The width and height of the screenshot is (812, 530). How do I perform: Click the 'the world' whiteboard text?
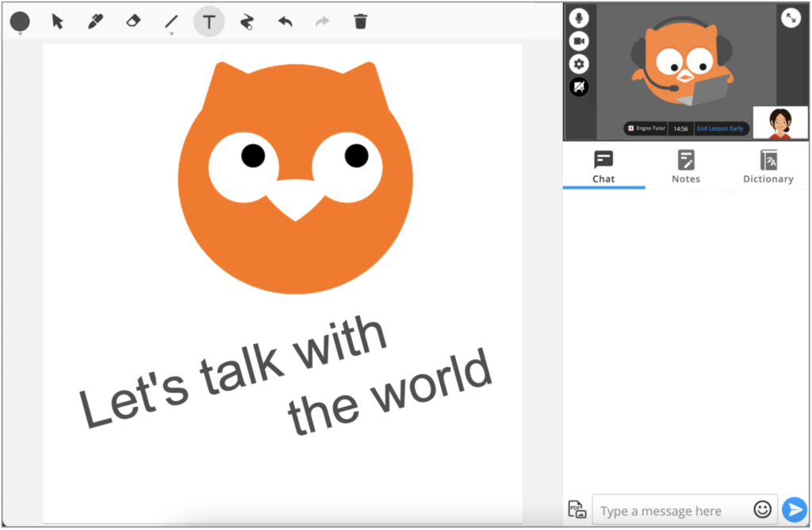pos(389,393)
